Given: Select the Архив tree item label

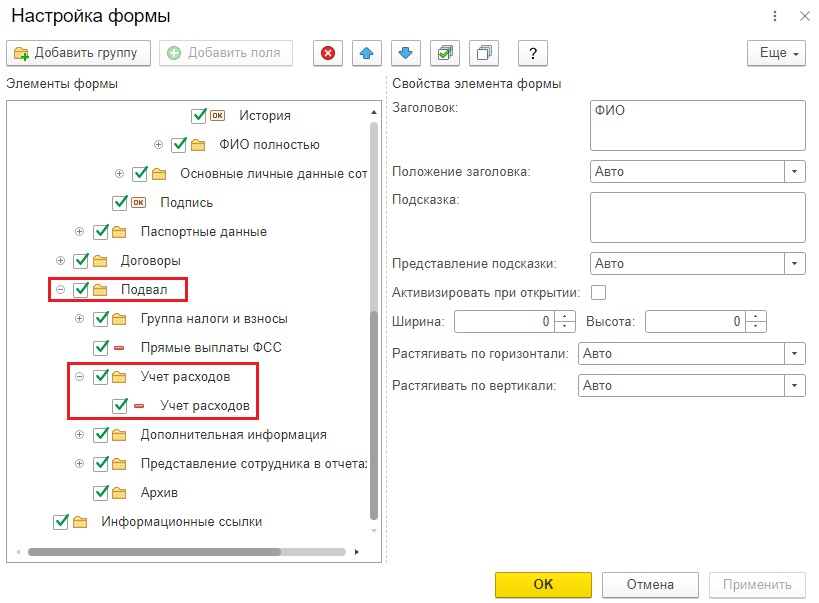Looking at the screenshot, I should point(159,493).
